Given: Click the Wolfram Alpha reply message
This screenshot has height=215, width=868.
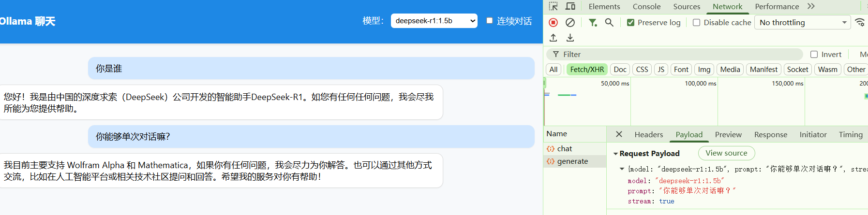Looking at the screenshot, I should click(220, 171).
